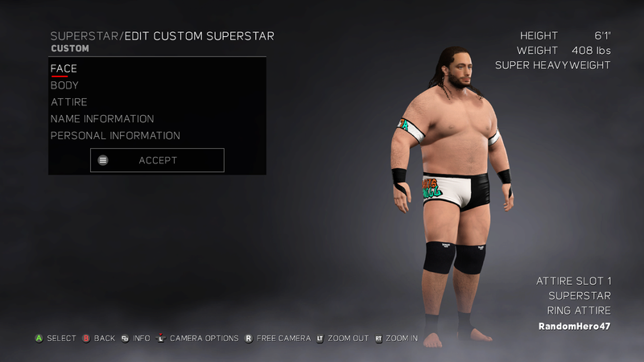Viewport: 644px width, 362px height.
Task: Click the BACK label in footer
Action: tap(105, 338)
